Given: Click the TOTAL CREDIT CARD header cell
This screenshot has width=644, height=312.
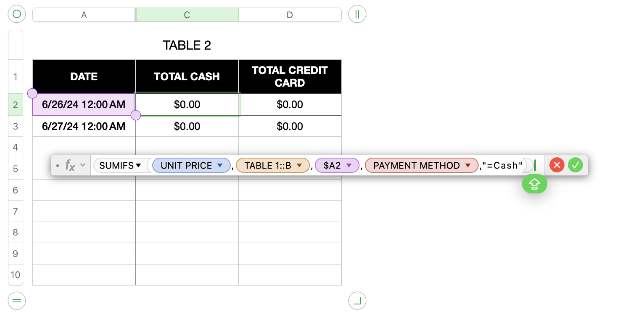Looking at the screenshot, I should pos(290,77).
